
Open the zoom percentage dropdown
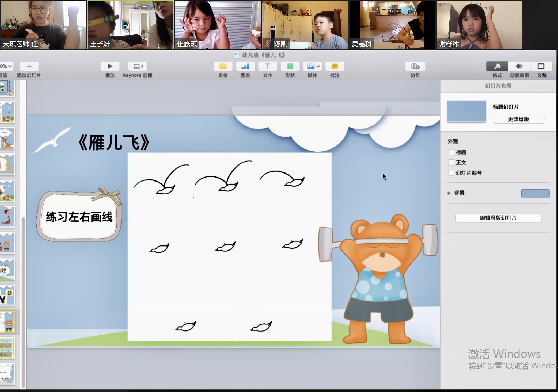point(6,66)
